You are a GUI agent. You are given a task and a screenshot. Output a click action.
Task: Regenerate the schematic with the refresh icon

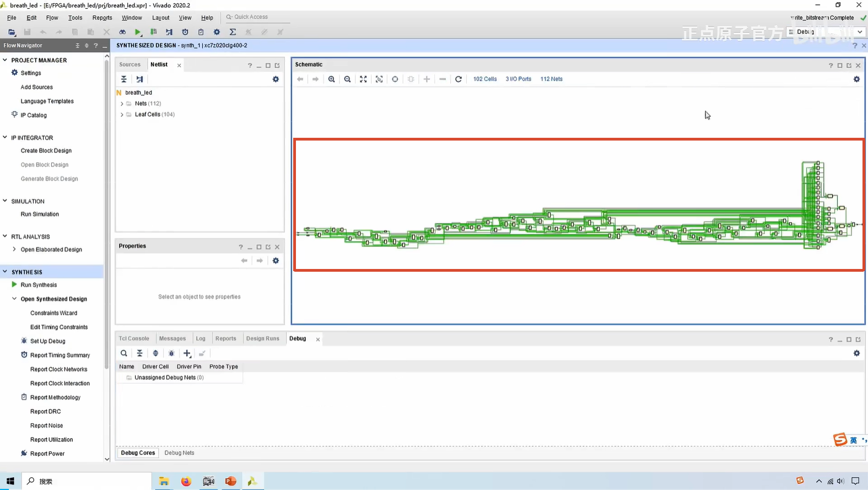[459, 79]
